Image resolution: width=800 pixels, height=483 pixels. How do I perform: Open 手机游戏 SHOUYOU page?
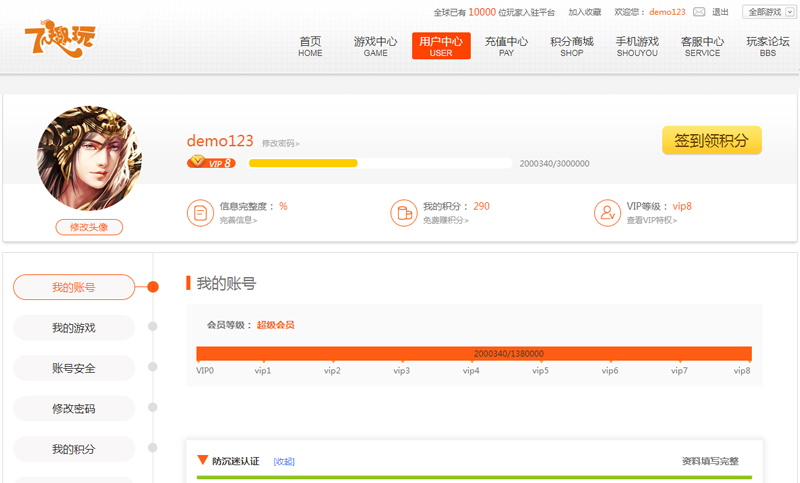click(x=637, y=46)
